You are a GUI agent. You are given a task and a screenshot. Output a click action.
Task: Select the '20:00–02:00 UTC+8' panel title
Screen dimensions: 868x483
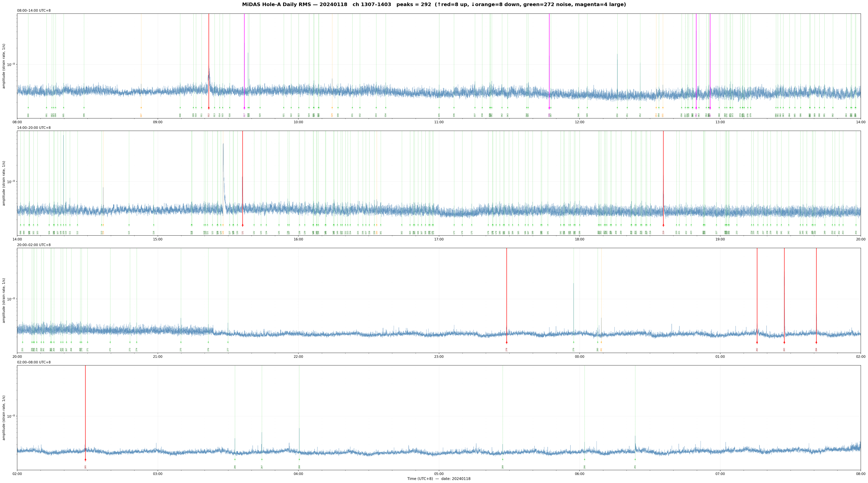[34, 245]
